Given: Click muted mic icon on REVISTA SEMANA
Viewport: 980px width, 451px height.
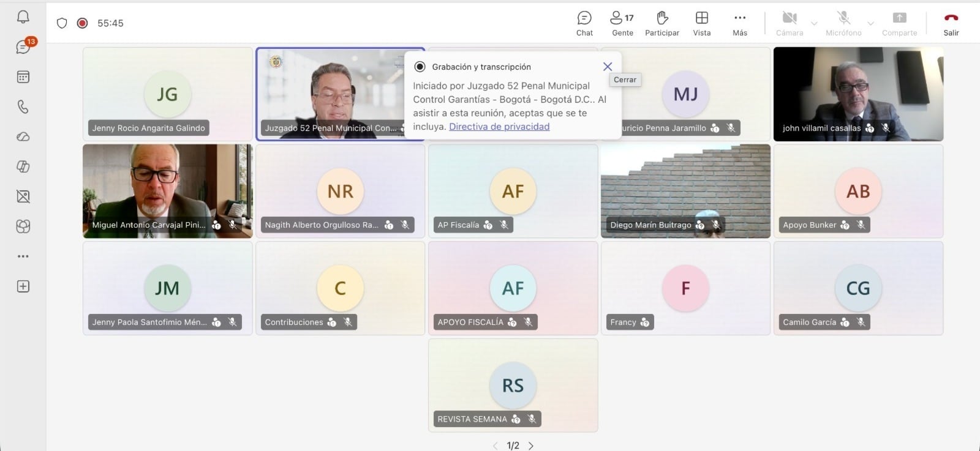Looking at the screenshot, I should click(x=532, y=419).
